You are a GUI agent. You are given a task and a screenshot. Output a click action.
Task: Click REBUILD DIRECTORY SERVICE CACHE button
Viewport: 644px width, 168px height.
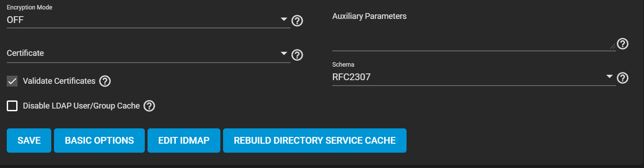point(315,141)
